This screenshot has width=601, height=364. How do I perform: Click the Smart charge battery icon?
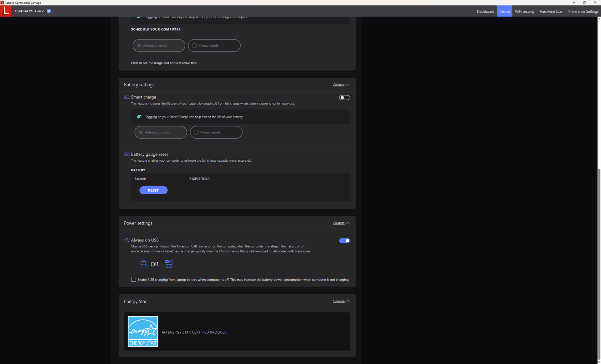click(127, 97)
